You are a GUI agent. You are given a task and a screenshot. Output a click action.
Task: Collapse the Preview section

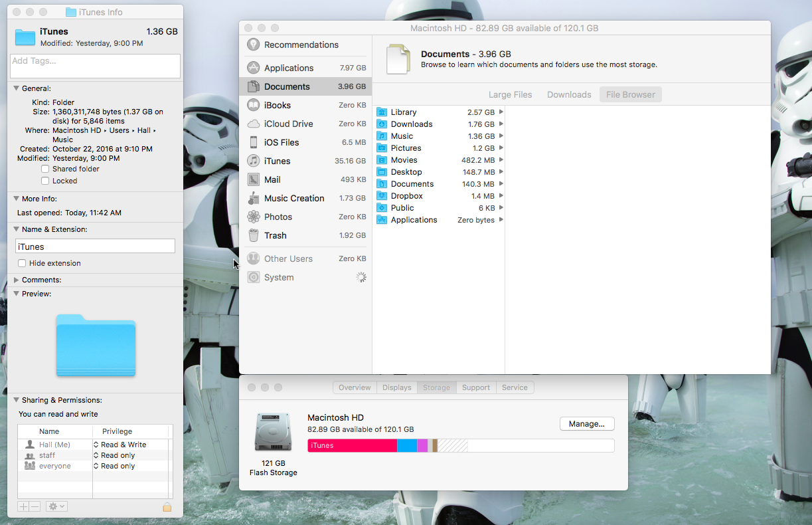coord(16,294)
